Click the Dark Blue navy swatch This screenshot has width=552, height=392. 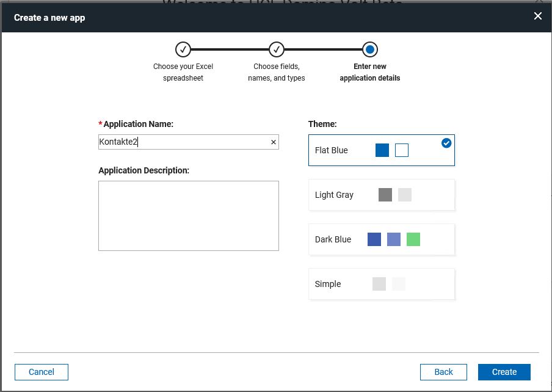pos(374,239)
